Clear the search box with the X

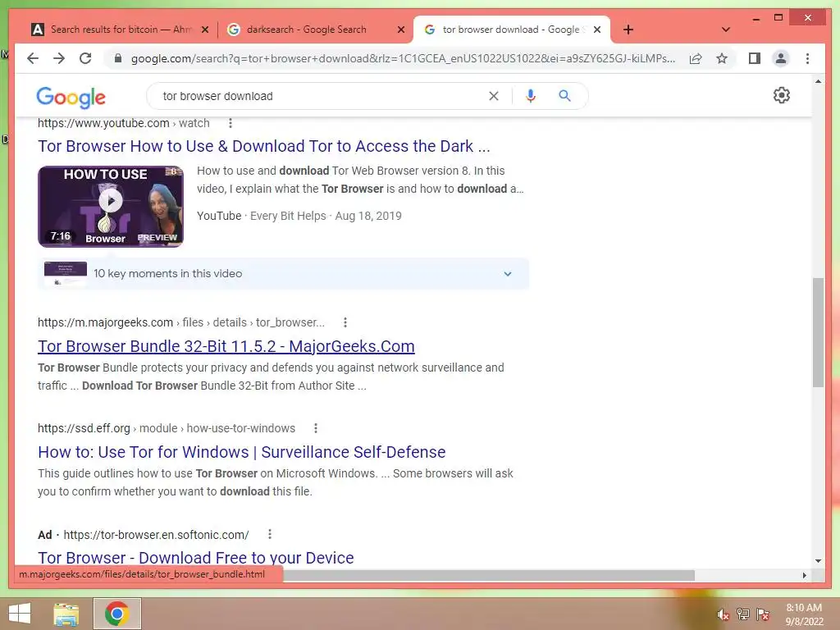point(493,96)
